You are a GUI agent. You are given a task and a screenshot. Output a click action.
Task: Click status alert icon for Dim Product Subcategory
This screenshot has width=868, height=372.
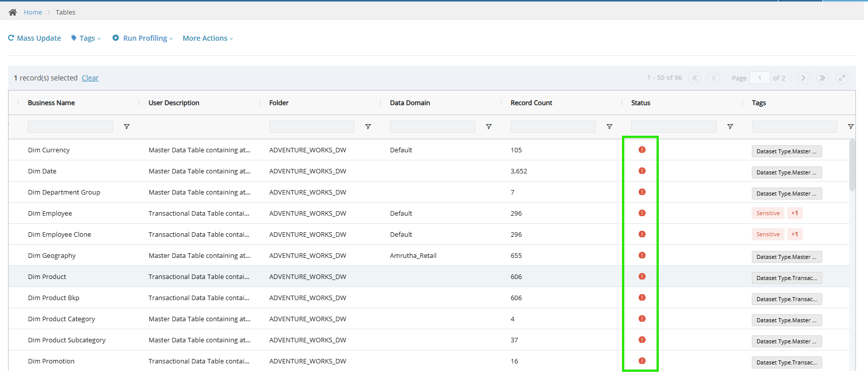[642, 340]
